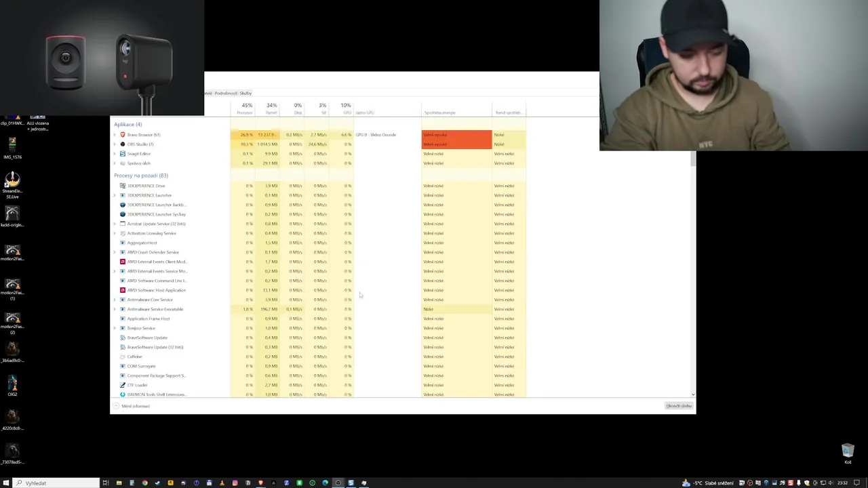
Task: Select the AggregatorHost process row
Action: [x=319, y=243]
